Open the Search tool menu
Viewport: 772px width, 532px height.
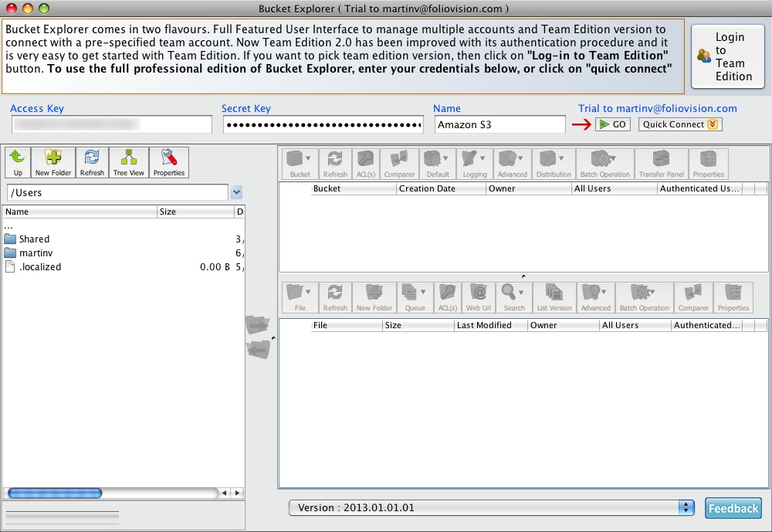514,297
